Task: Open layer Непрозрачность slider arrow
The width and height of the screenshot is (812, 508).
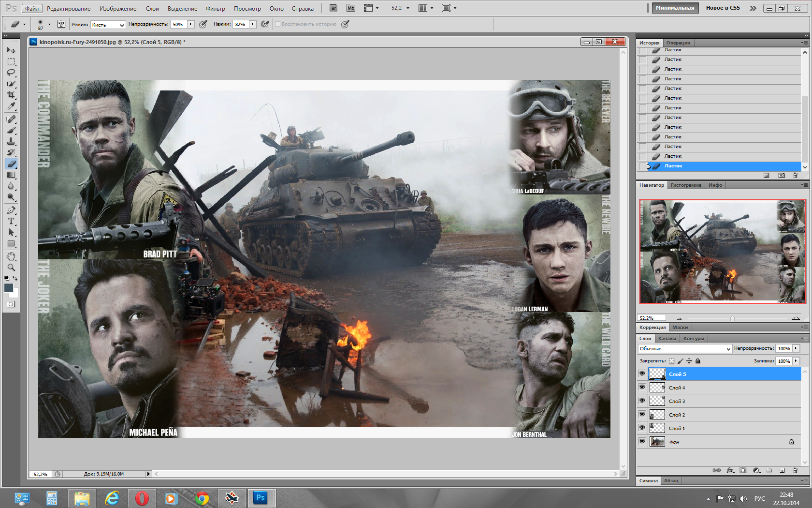Action: 796,348
